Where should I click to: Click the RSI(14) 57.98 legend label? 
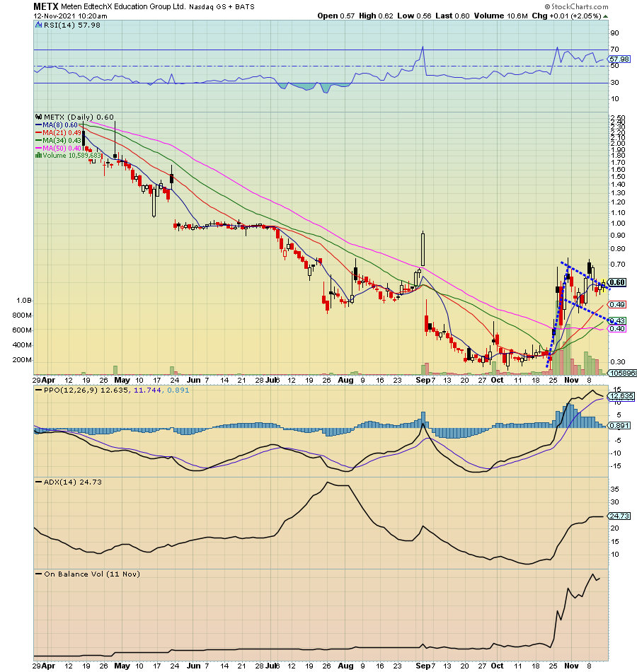click(68, 25)
